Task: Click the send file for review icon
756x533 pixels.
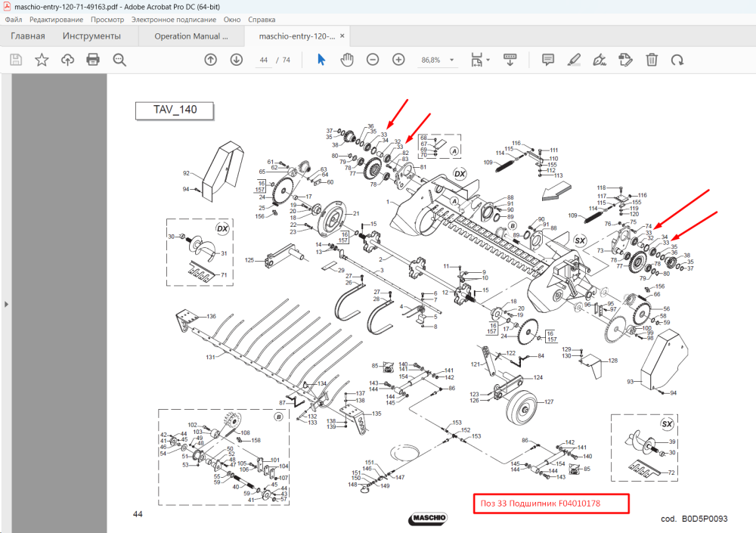Action: point(625,60)
